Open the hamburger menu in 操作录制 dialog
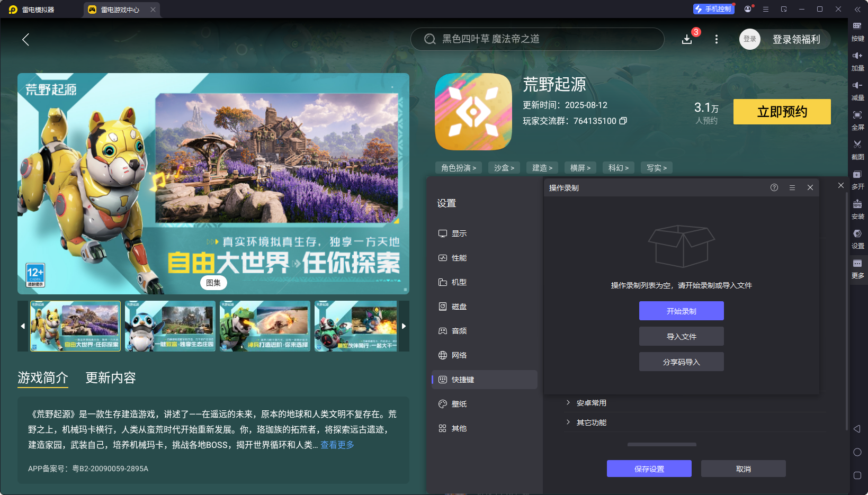This screenshot has width=868, height=495. (x=792, y=187)
